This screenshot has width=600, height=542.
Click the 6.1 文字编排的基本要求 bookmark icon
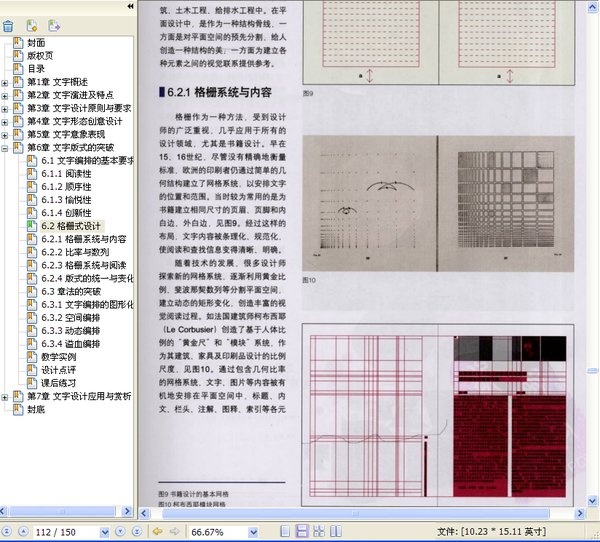[32, 160]
